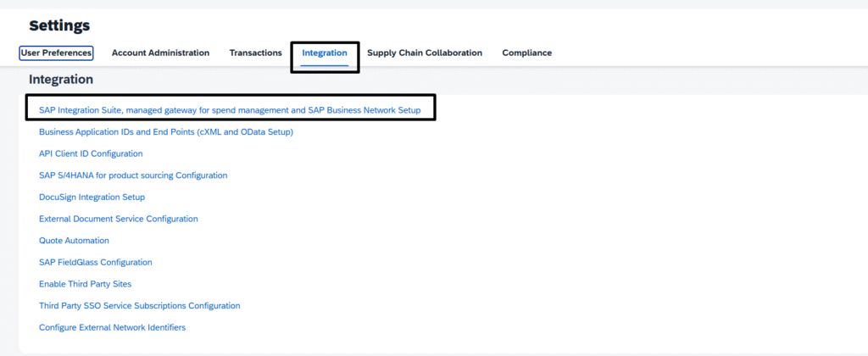The height and width of the screenshot is (356, 868).
Task: Click the API Client ID Configuration link
Action: click(x=91, y=153)
